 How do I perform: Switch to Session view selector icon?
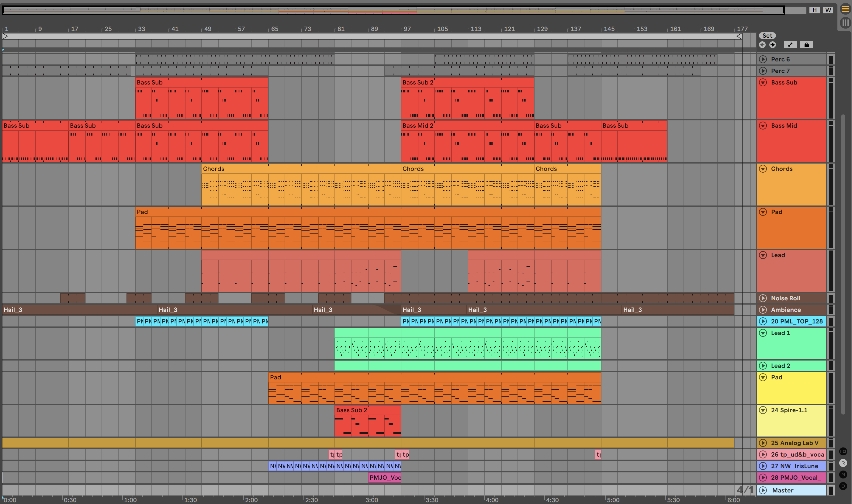coord(845,23)
